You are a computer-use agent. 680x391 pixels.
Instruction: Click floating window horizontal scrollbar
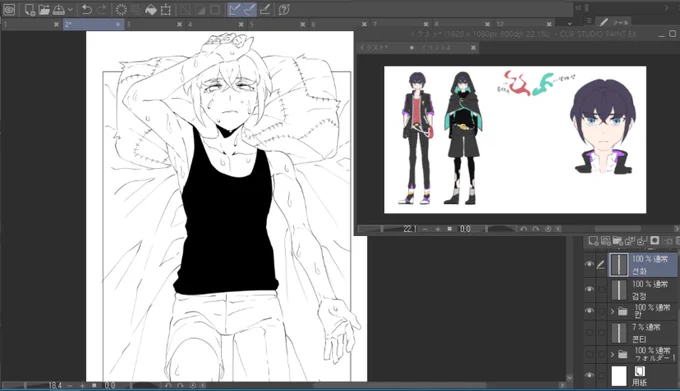click(x=618, y=229)
